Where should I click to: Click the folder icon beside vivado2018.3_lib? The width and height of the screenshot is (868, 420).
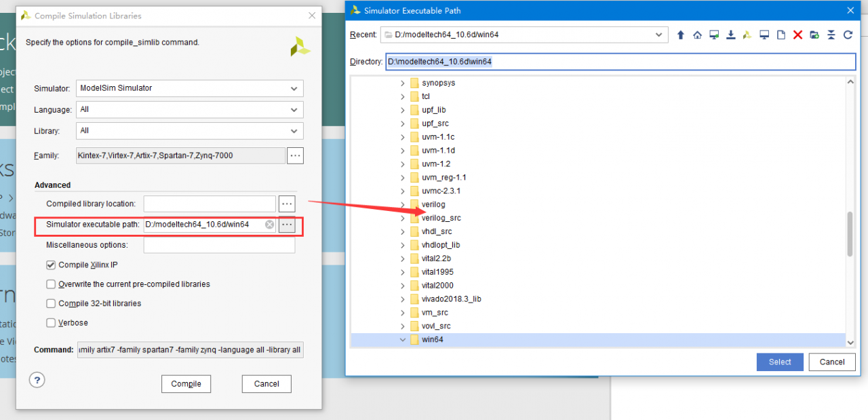pyautogui.click(x=414, y=299)
